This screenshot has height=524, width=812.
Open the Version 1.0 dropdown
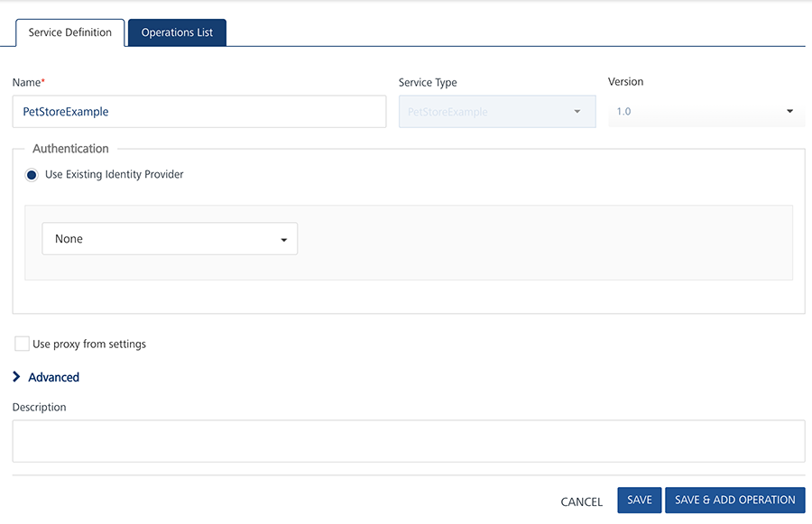704,112
